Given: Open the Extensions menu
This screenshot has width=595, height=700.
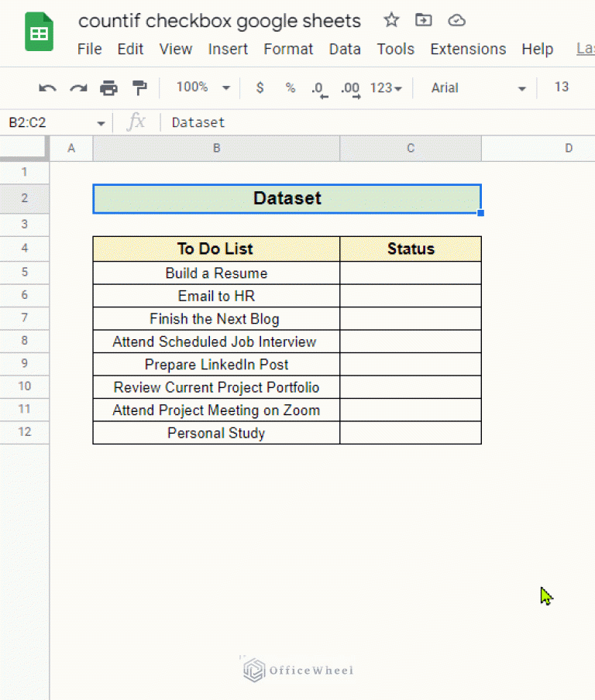Looking at the screenshot, I should pyautogui.click(x=468, y=49).
